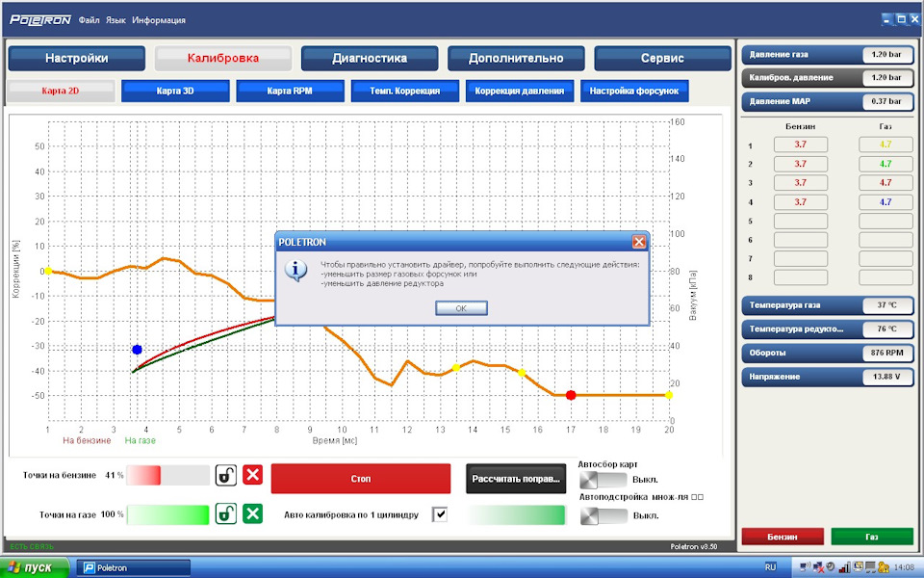Click the Температура газа 37 °C value
The image size is (924, 578).
(x=886, y=305)
